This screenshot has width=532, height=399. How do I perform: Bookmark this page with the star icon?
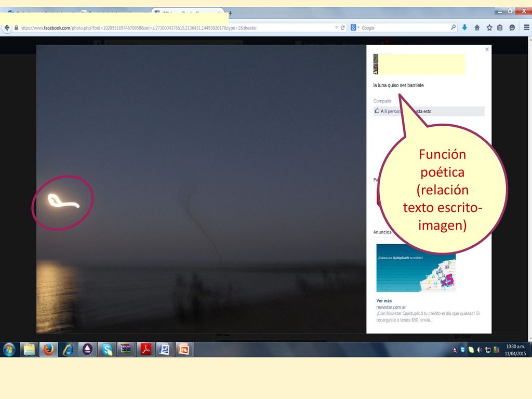point(489,28)
